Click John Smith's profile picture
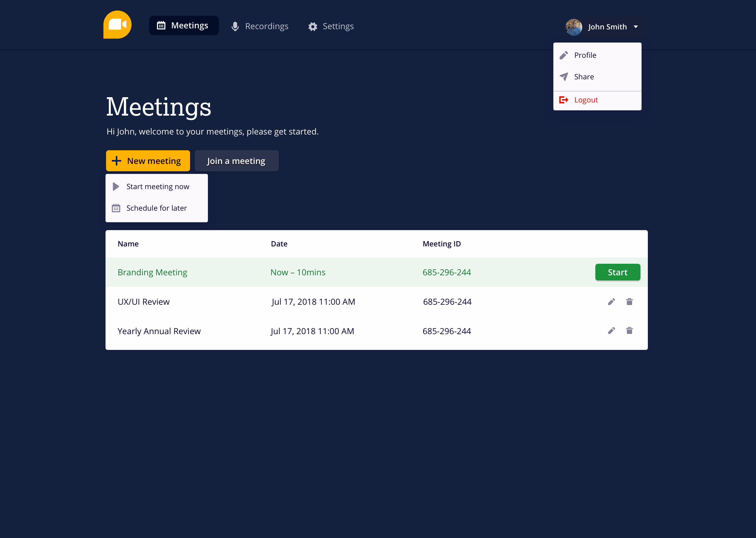The height and width of the screenshot is (538, 756). [574, 27]
